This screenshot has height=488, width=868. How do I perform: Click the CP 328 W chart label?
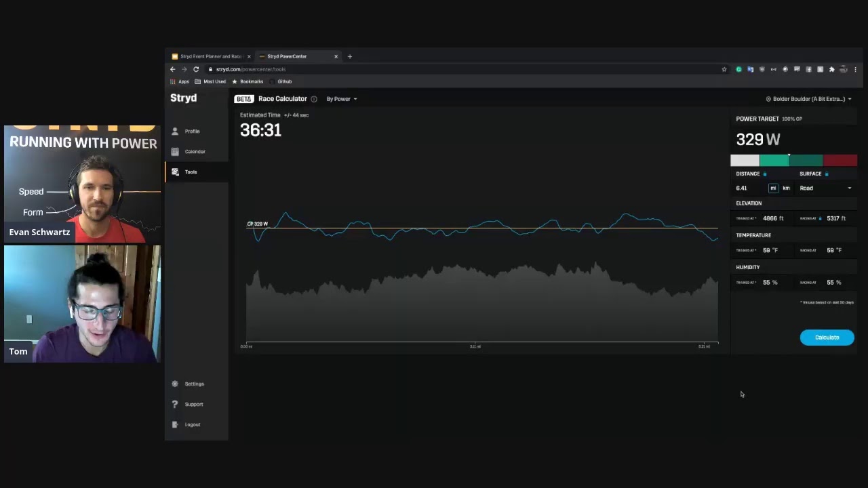coord(257,224)
